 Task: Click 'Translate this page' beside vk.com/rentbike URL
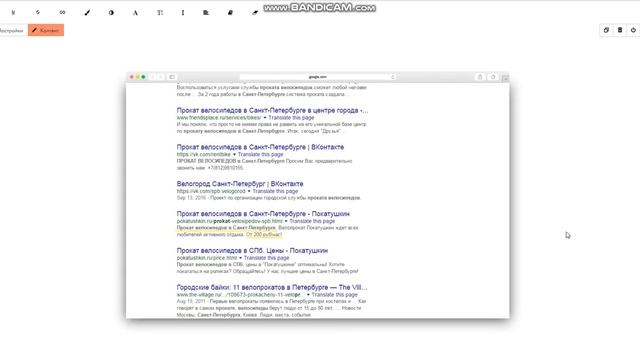(260, 154)
